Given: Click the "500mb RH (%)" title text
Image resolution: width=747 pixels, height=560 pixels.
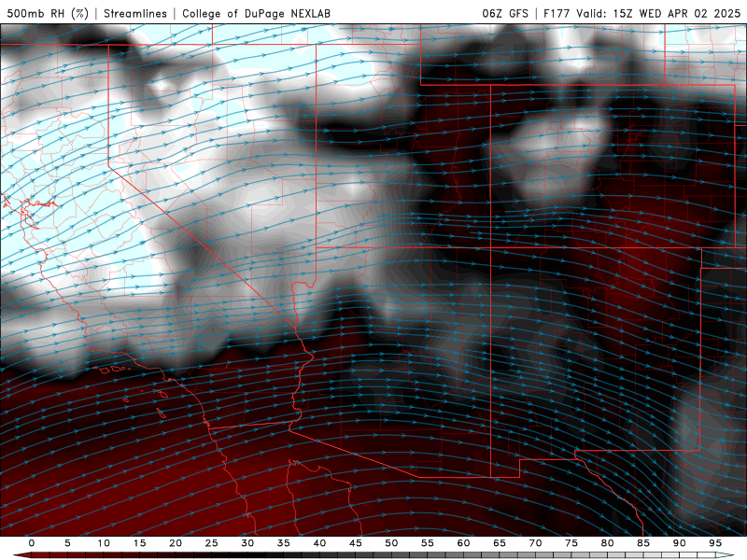Looking at the screenshot, I should [x=48, y=13].
